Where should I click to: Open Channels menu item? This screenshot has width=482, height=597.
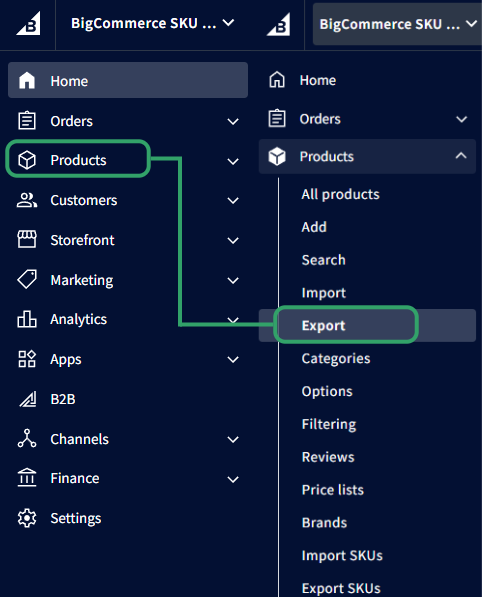point(80,439)
